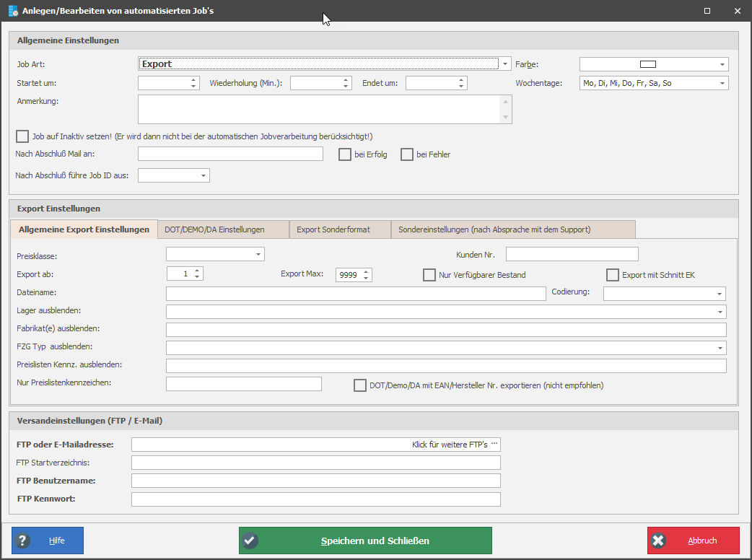Click the checkmark icon on Speichern button

[250, 541]
